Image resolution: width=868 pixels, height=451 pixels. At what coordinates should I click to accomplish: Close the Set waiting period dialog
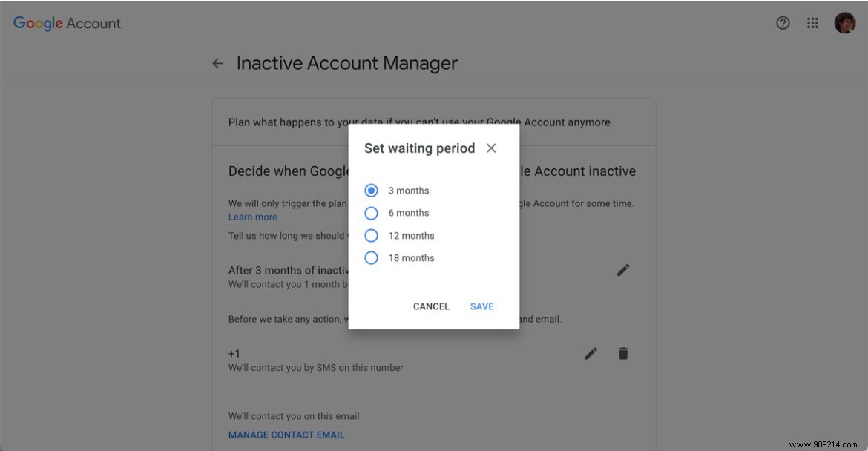(491, 148)
